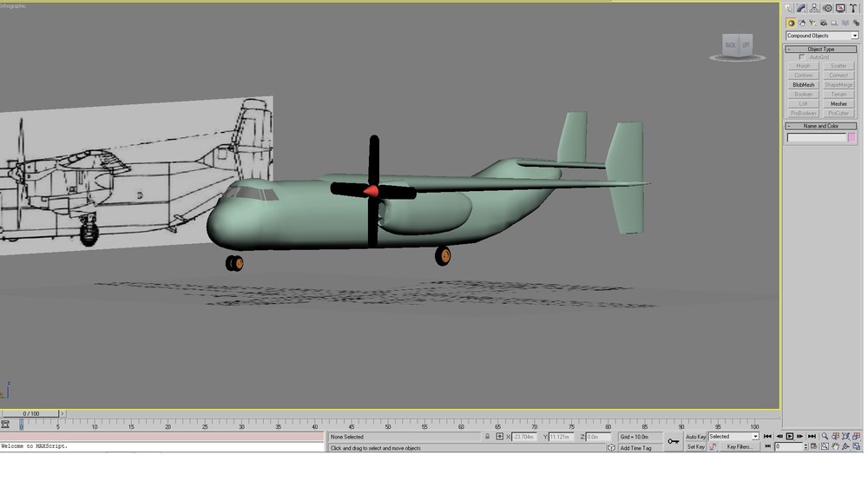Switch to the Modify panel tab
This screenshot has height=488, width=868.
[x=801, y=9]
